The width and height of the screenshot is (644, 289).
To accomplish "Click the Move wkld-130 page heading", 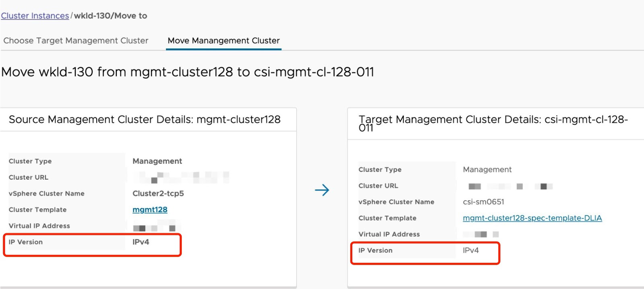I will pyautogui.click(x=188, y=72).
